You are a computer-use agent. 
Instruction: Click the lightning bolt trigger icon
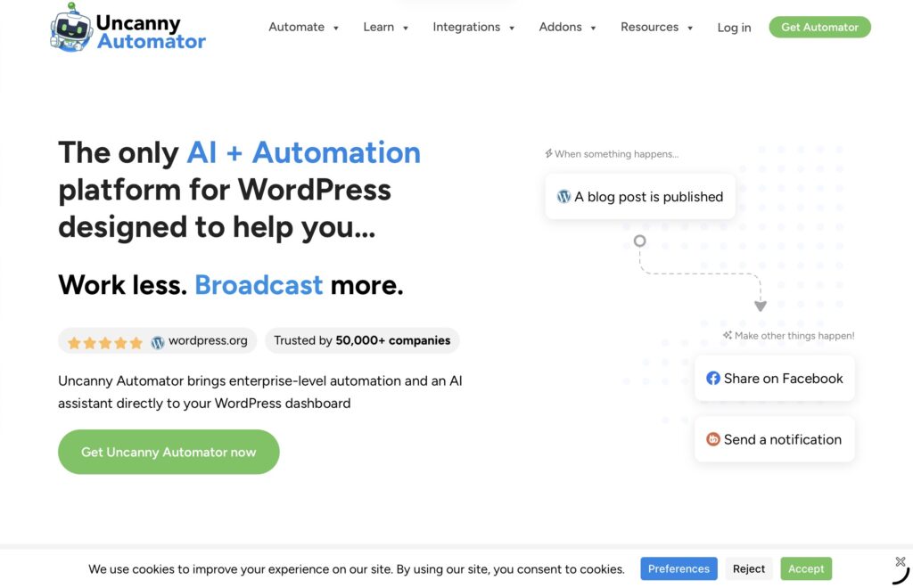[x=548, y=153]
